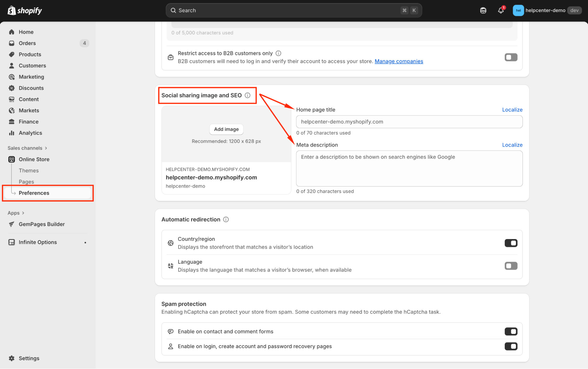Click the Shopify logo
The height and width of the screenshot is (369, 588).
point(25,11)
